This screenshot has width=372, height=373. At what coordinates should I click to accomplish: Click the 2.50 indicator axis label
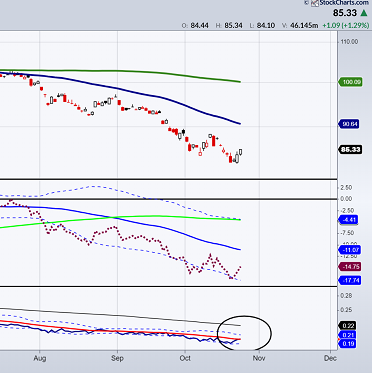346,188
